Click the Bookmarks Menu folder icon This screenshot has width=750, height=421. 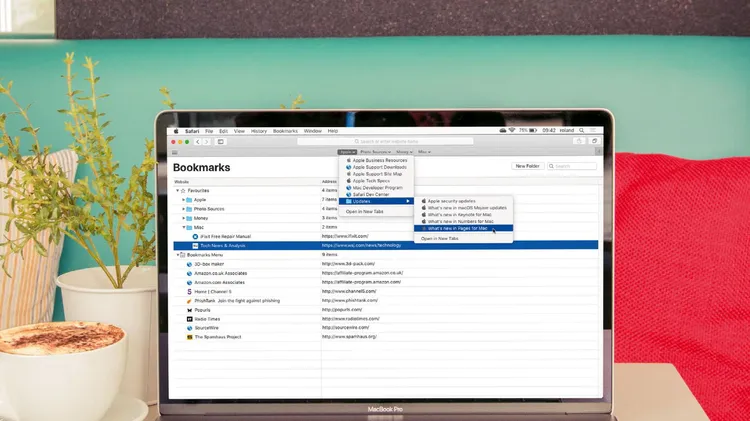(x=183, y=255)
